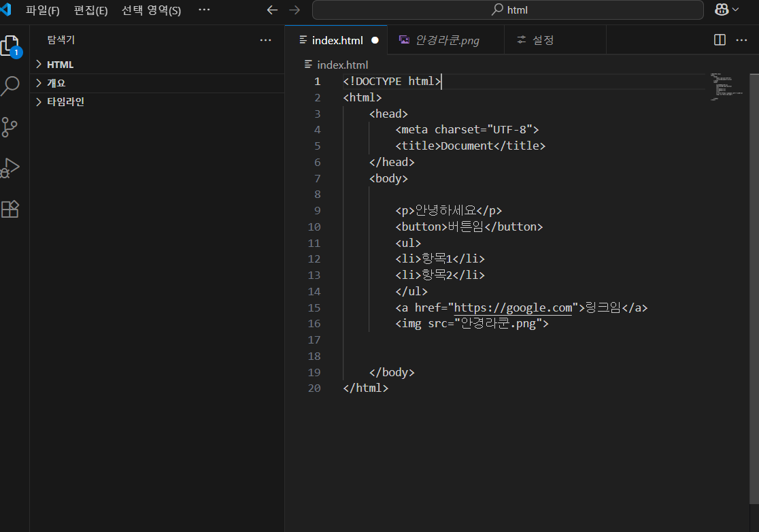This screenshot has width=759, height=532.
Task: Click line number 1 in the gutter
Action: coord(317,82)
